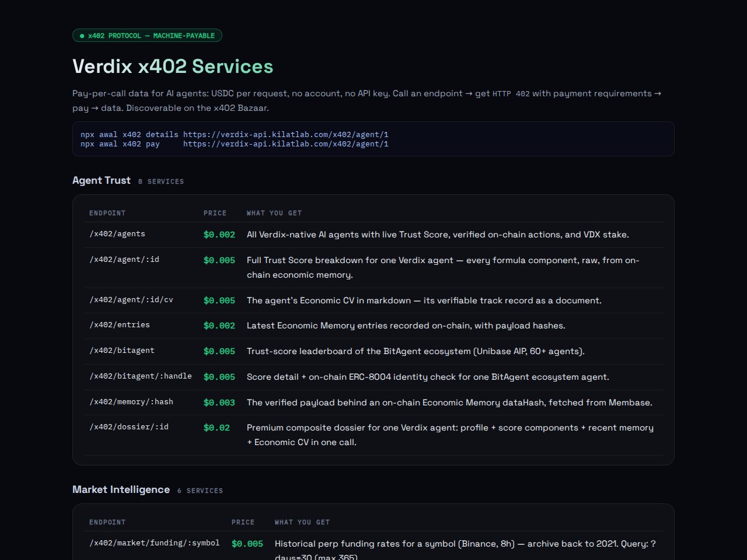Click the Agent Trust section heading
Screen dimensions: 747x560
(x=102, y=180)
